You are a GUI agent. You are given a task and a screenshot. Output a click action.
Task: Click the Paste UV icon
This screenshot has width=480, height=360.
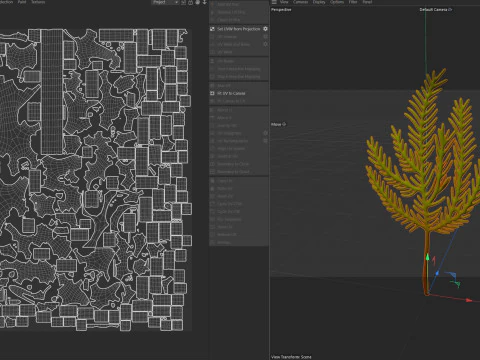tap(212, 188)
